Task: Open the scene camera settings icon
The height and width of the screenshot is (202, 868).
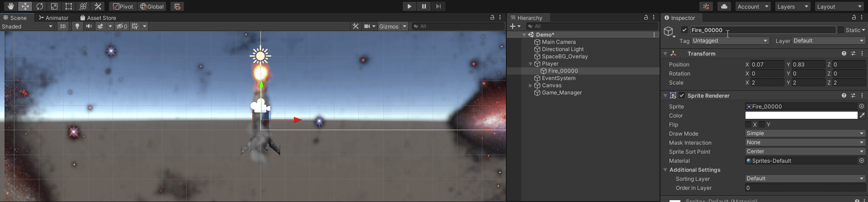Action: [368, 26]
